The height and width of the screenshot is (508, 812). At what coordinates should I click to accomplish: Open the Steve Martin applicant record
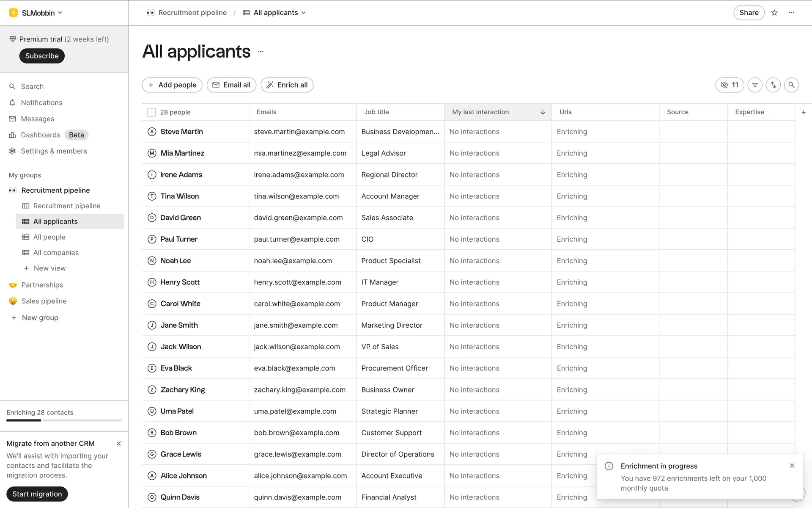click(181, 132)
